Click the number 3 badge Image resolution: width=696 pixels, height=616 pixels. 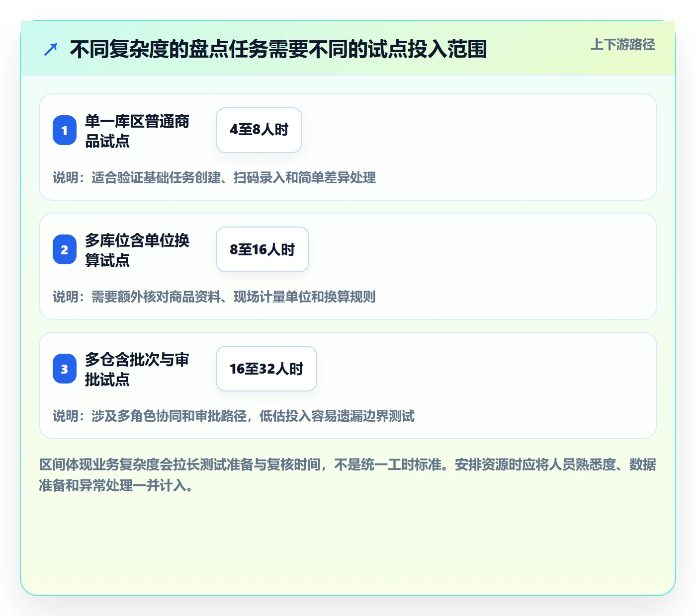[x=65, y=369]
